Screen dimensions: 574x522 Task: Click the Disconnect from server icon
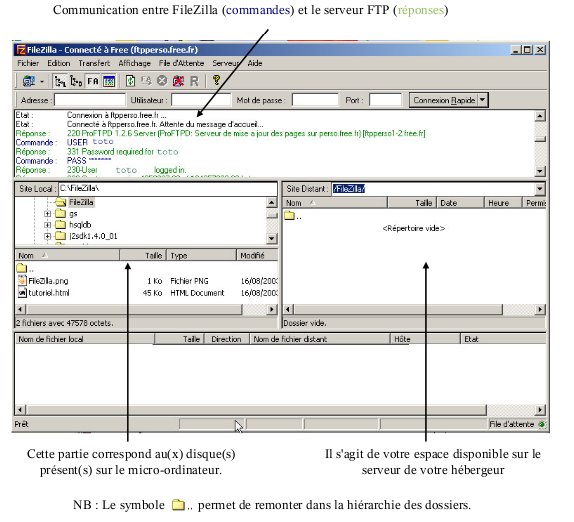pyautogui.click(x=178, y=81)
